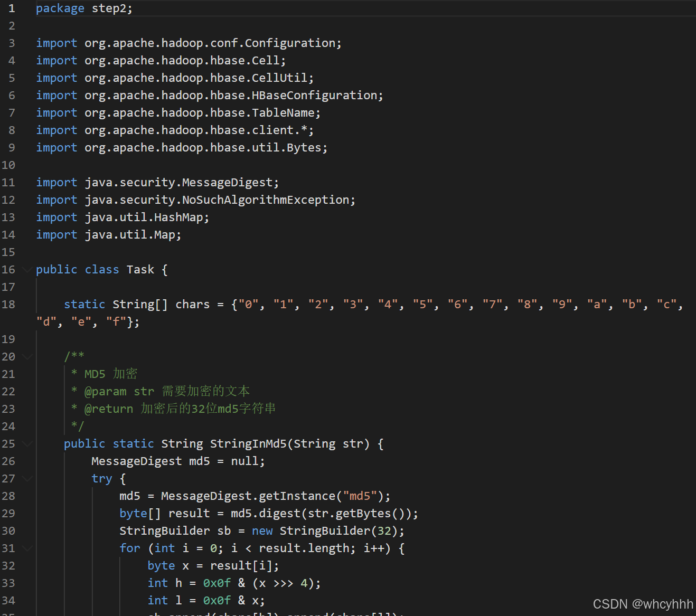Click "HBaseConfiguration" in the import list
696x616 pixels.
tap(314, 96)
